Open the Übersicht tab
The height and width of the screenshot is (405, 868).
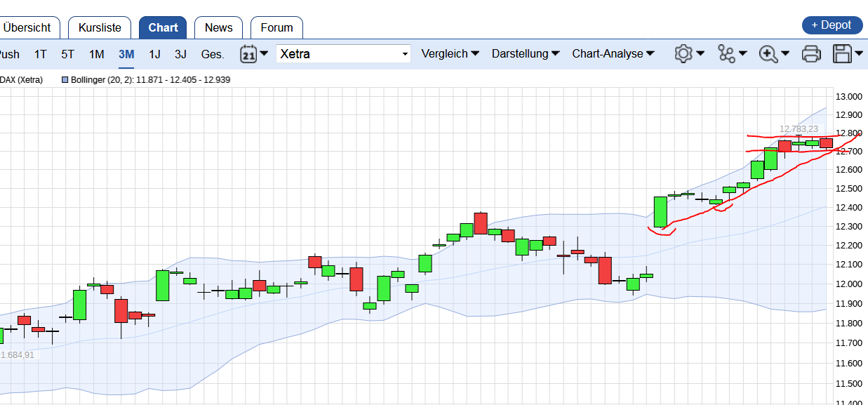pos(28,27)
